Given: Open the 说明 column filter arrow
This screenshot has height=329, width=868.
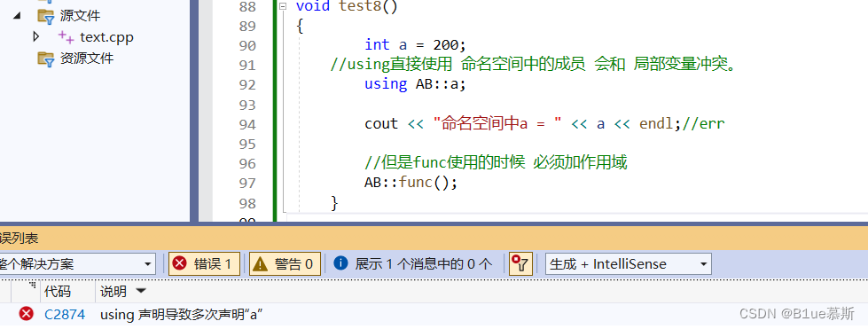Looking at the screenshot, I should (x=141, y=291).
